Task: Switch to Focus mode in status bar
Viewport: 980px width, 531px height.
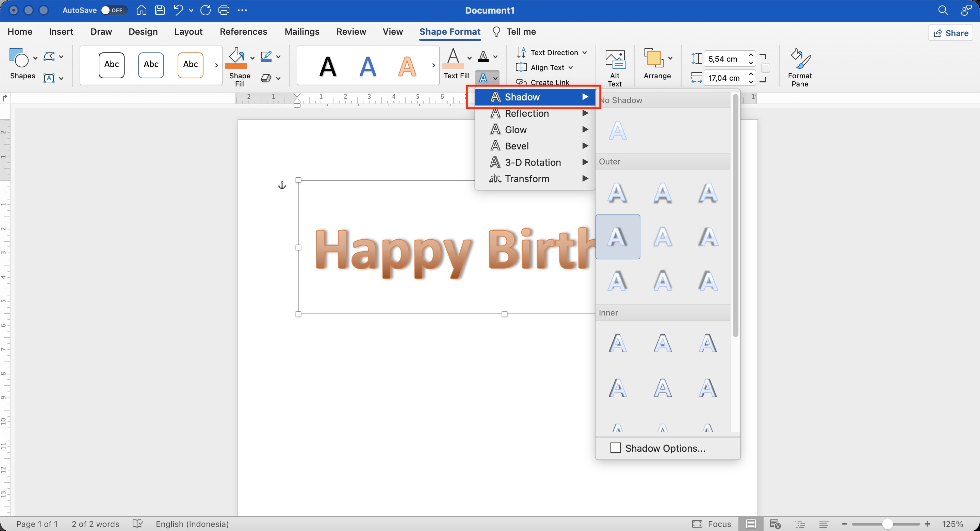Action: coord(712,524)
